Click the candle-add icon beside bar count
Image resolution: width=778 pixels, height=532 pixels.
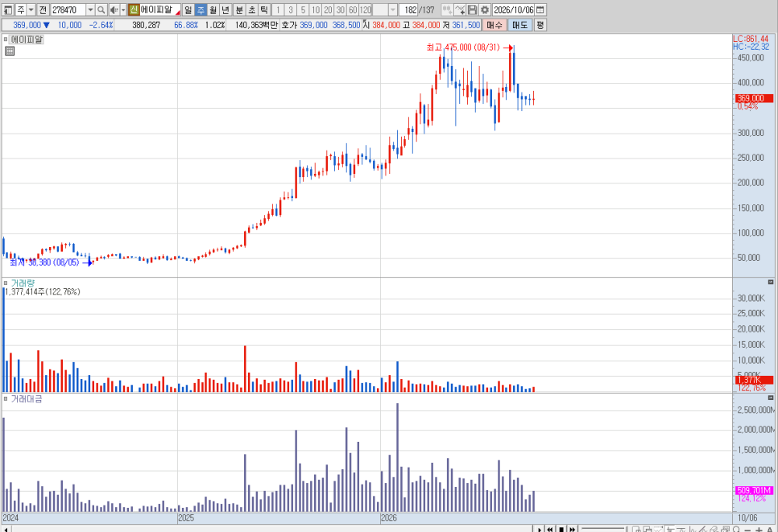click(447, 10)
